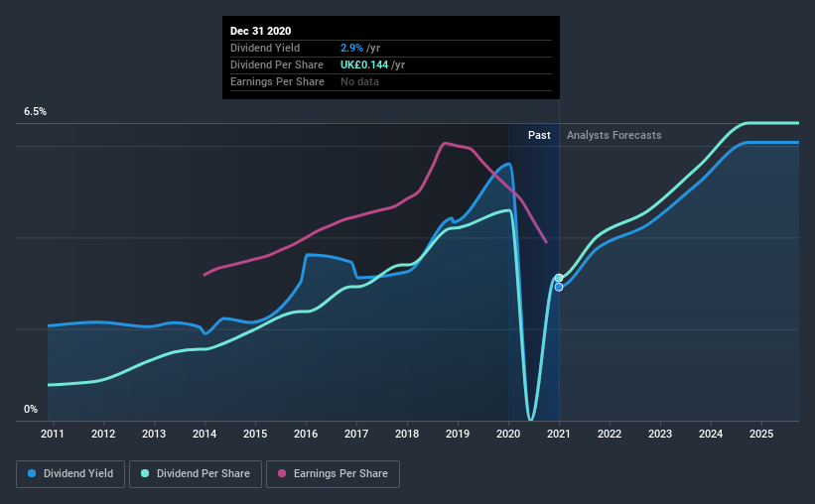Click the 0% y-axis label
815x504 pixels.
31,410
